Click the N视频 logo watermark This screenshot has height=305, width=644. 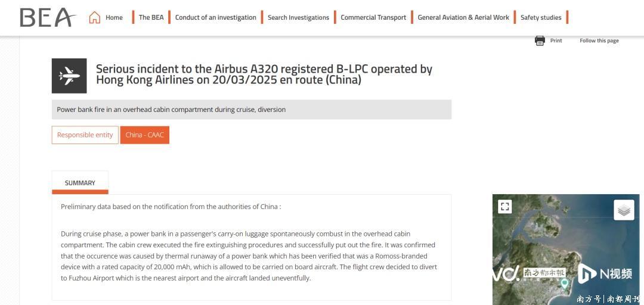605,273
